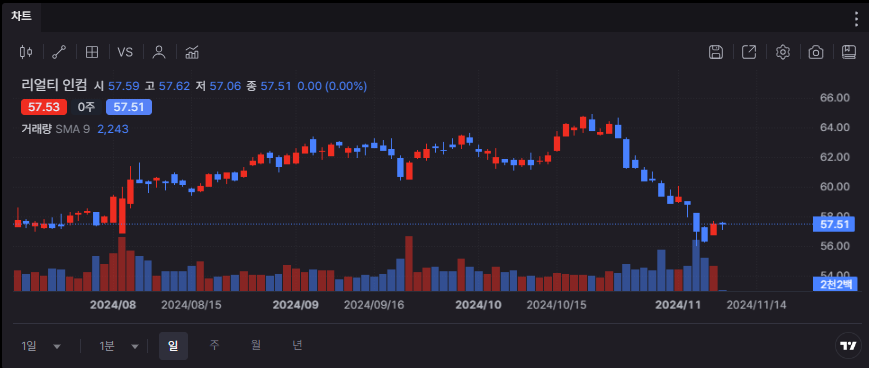Click the 고 57.62 high price value
This screenshot has height=368, width=869.
click(167, 86)
